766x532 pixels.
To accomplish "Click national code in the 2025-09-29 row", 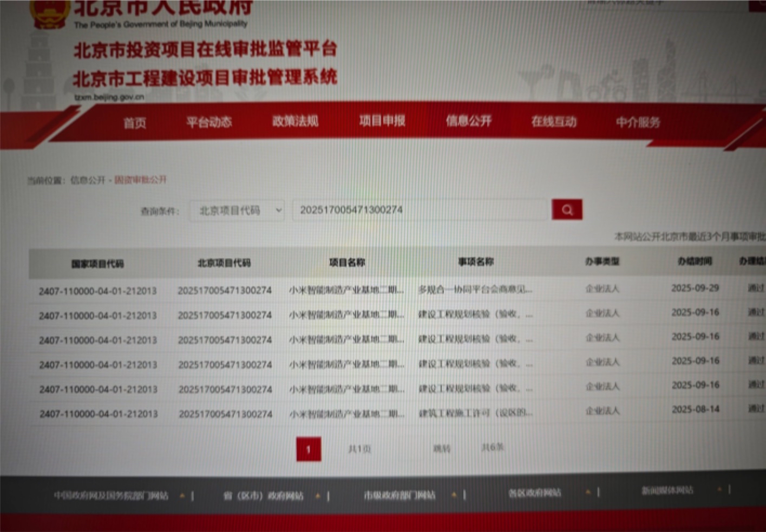I will [97, 291].
